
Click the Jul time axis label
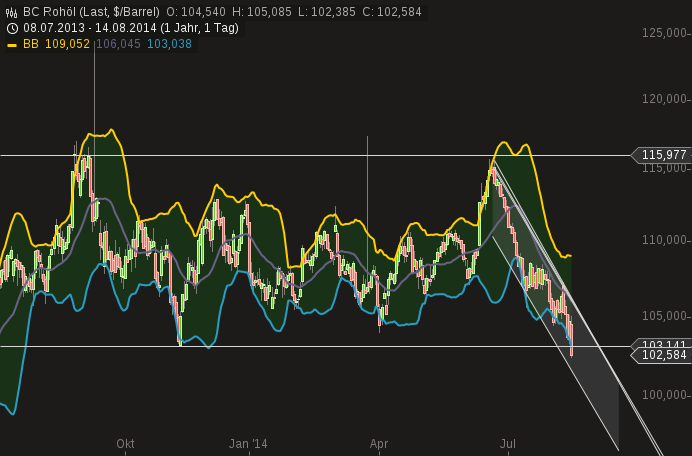click(508, 444)
